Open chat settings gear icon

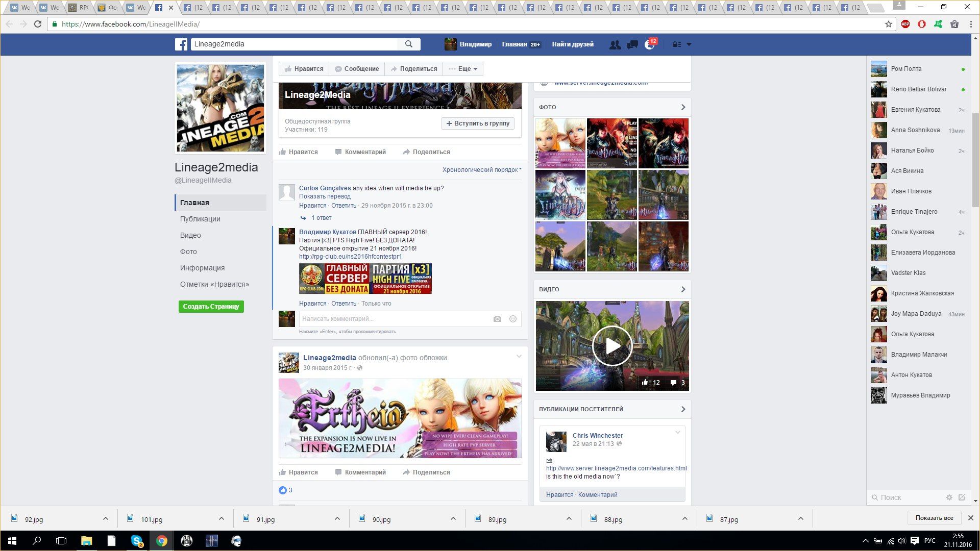(949, 497)
